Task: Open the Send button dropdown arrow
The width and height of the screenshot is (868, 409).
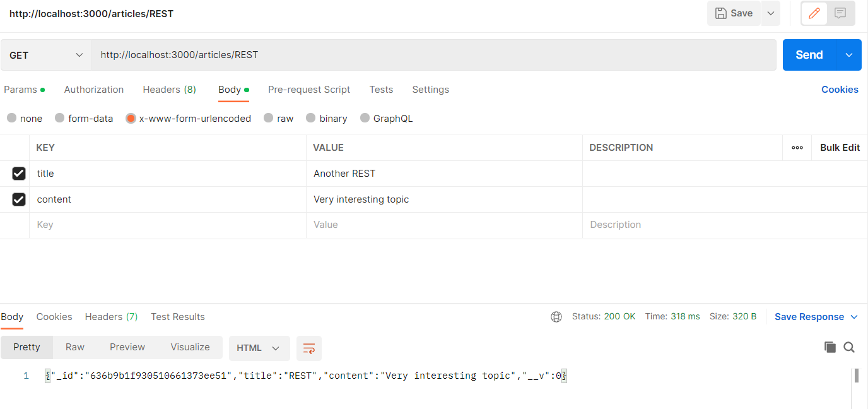Action: tap(848, 55)
